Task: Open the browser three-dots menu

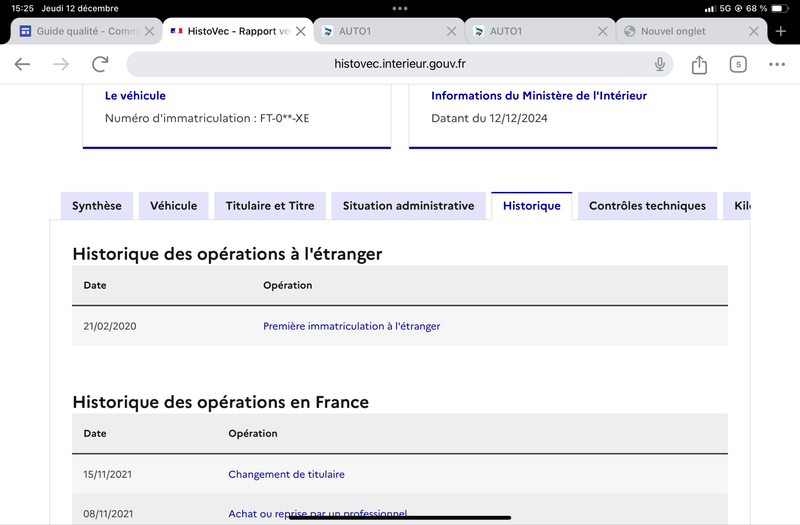Action: (x=777, y=64)
